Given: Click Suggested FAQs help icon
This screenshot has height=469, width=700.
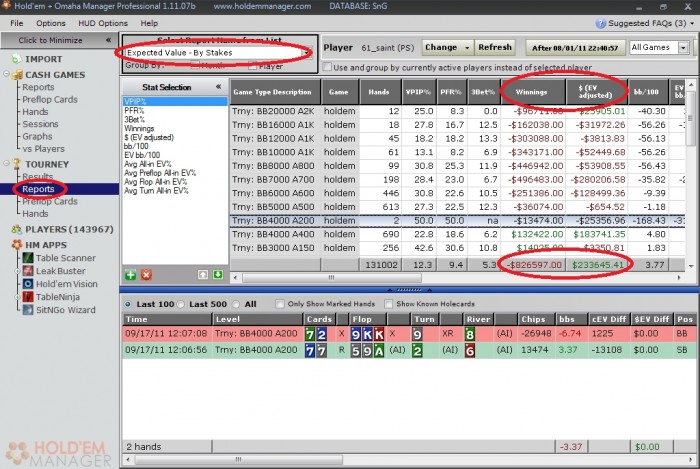Looking at the screenshot, I should click(x=600, y=23).
